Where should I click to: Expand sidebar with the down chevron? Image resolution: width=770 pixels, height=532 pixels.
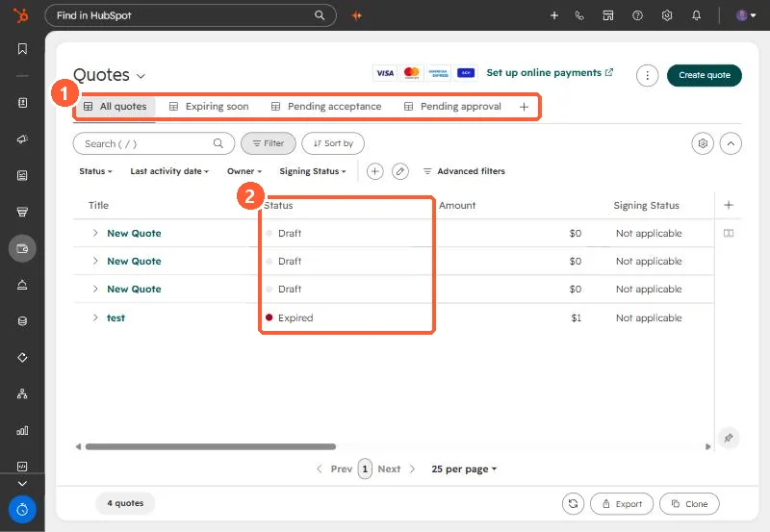(22, 484)
